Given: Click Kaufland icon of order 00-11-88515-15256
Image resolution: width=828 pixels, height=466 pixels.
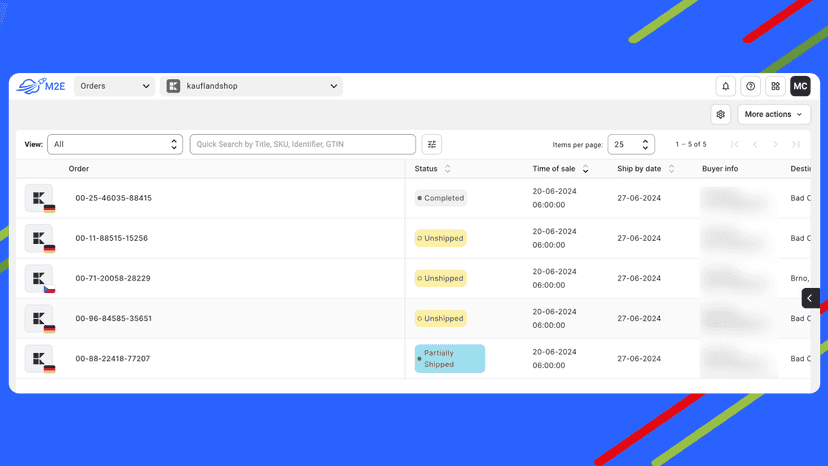Looking at the screenshot, I should 39,238.
